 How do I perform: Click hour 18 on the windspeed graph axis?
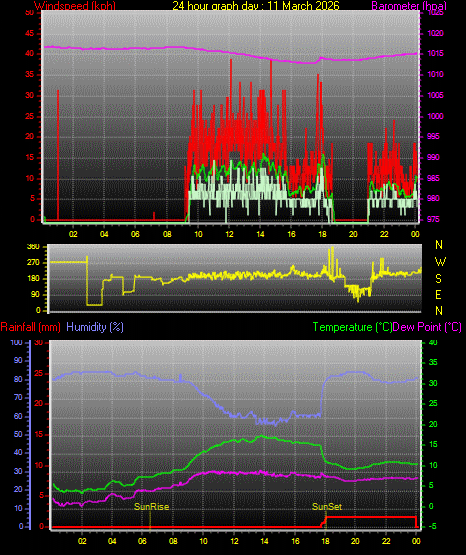point(322,234)
